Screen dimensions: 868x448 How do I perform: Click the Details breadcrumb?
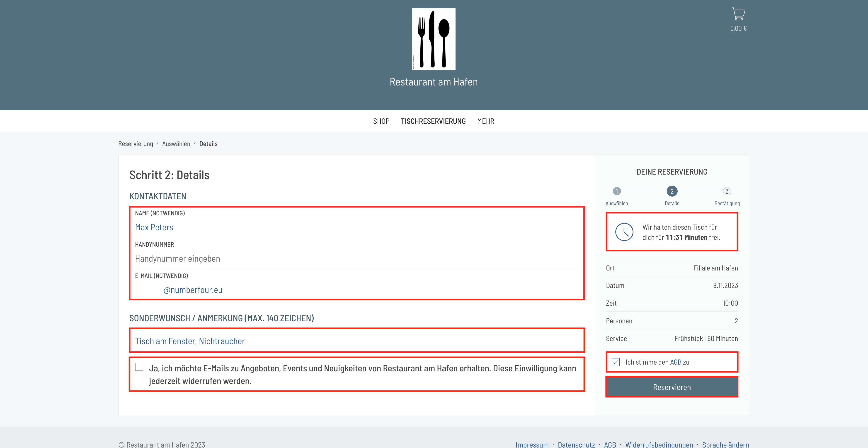pyautogui.click(x=208, y=144)
